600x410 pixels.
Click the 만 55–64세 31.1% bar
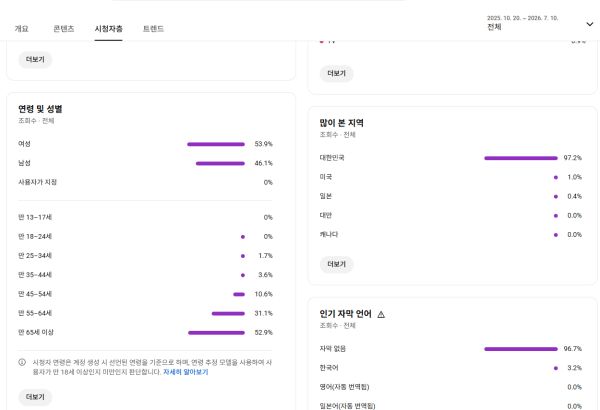point(228,314)
